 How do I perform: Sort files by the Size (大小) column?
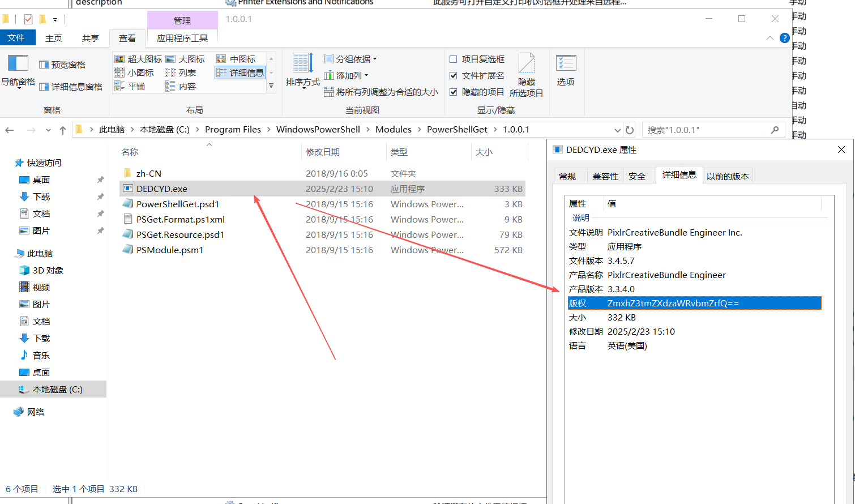coord(499,152)
